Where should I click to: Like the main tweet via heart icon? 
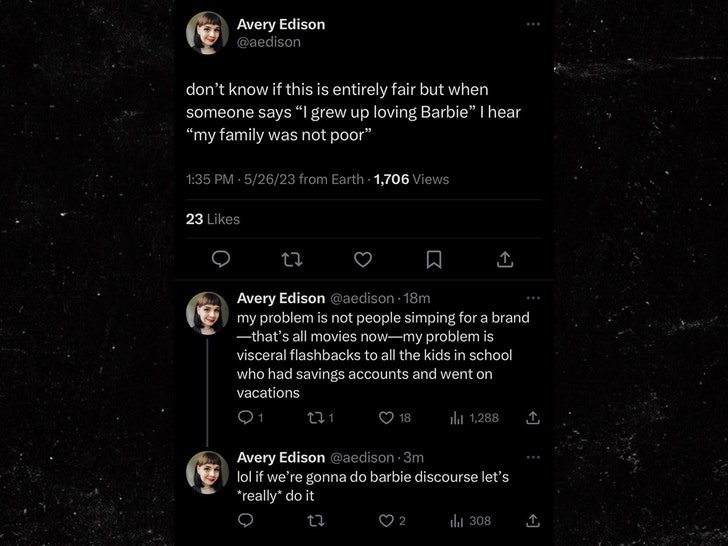tap(363, 259)
